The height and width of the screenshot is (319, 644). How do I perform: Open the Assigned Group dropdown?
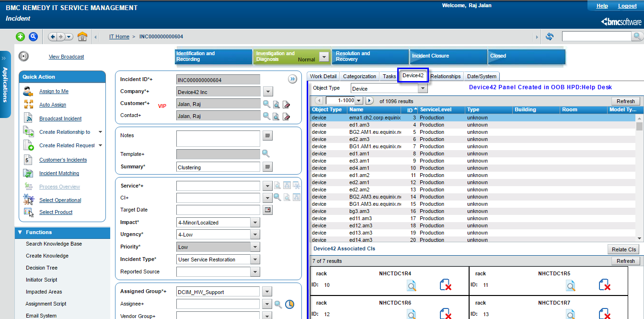click(268, 292)
